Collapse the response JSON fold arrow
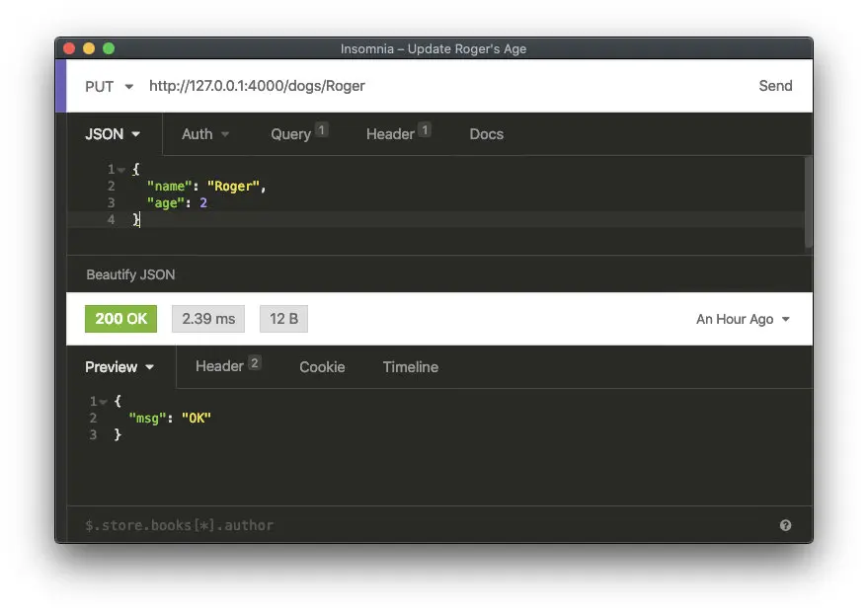 coord(103,402)
